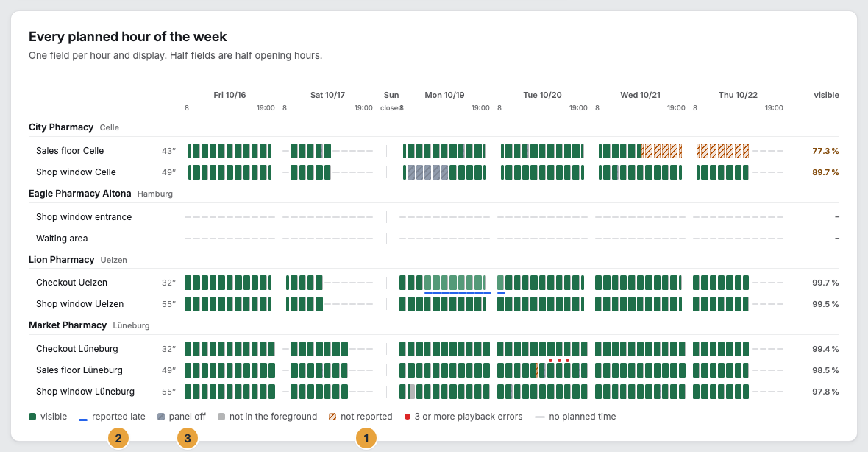Open the 'Eagle Pharmacy Altona' group heading
Screen dimensions: 868x452
pos(79,194)
